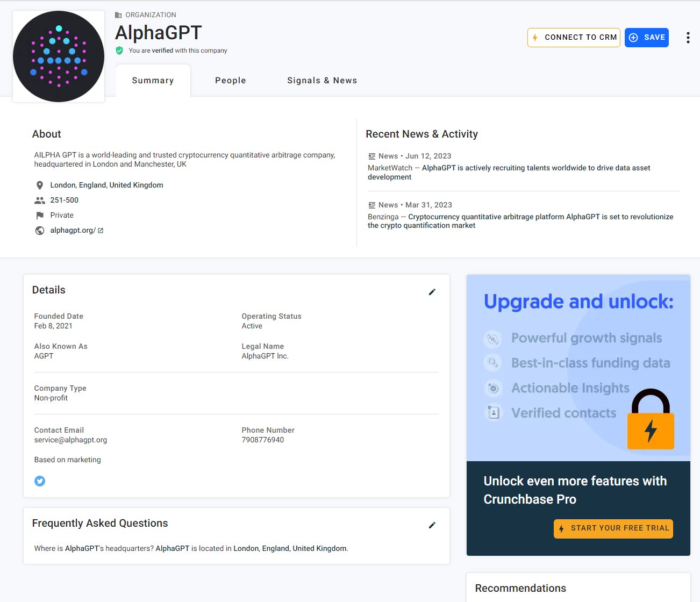Open the Signals & News tab
This screenshot has width=700, height=602.
coord(322,80)
